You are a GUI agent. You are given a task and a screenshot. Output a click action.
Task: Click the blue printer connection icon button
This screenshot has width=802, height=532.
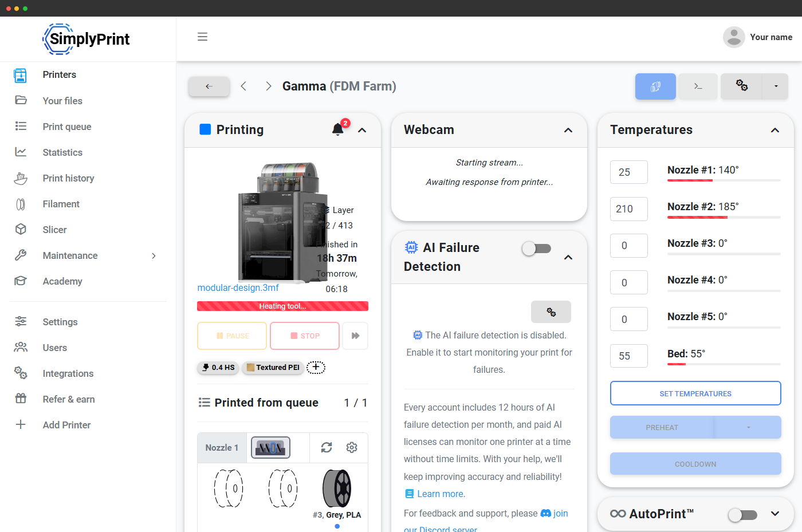(x=655, y=86)
